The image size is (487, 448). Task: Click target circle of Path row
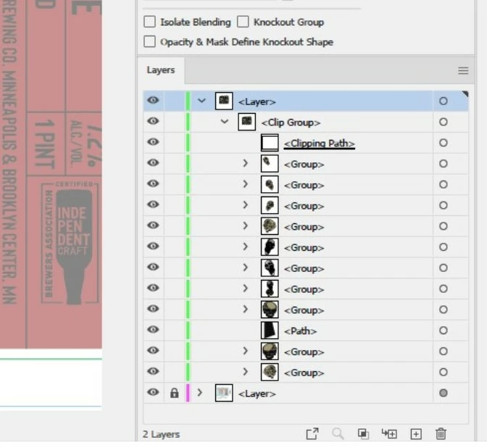(444, 331)
